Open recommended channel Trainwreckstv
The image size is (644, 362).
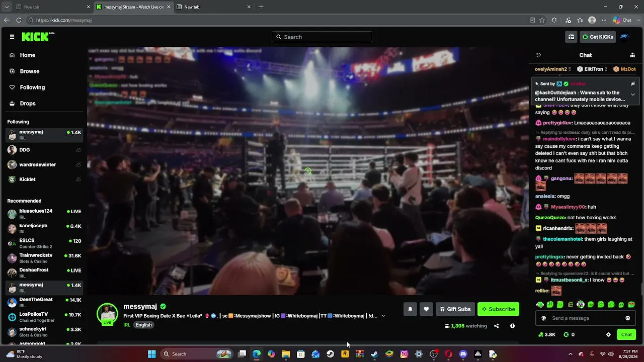(x=44, y=258)
